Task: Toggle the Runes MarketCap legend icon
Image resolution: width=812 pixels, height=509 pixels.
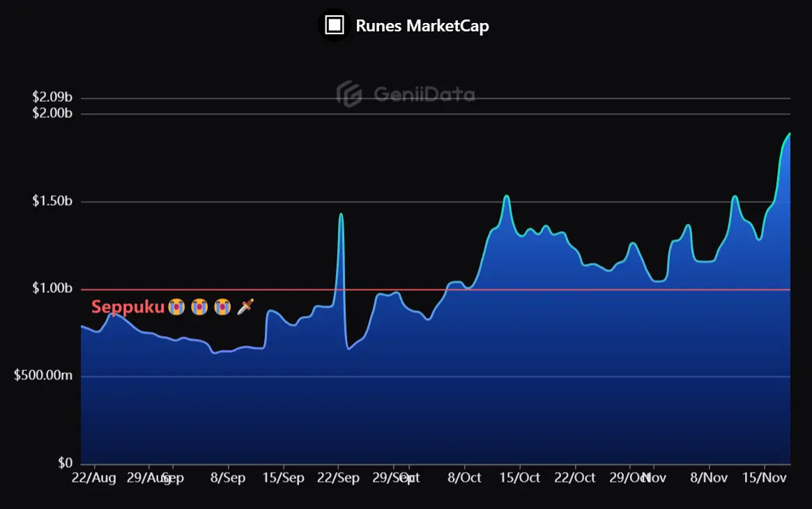Action: [x=335, y=26]
